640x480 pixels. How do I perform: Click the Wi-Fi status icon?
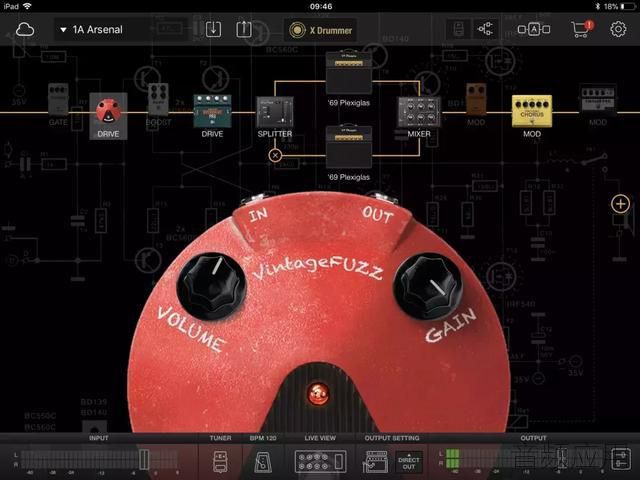coord(27,6)
